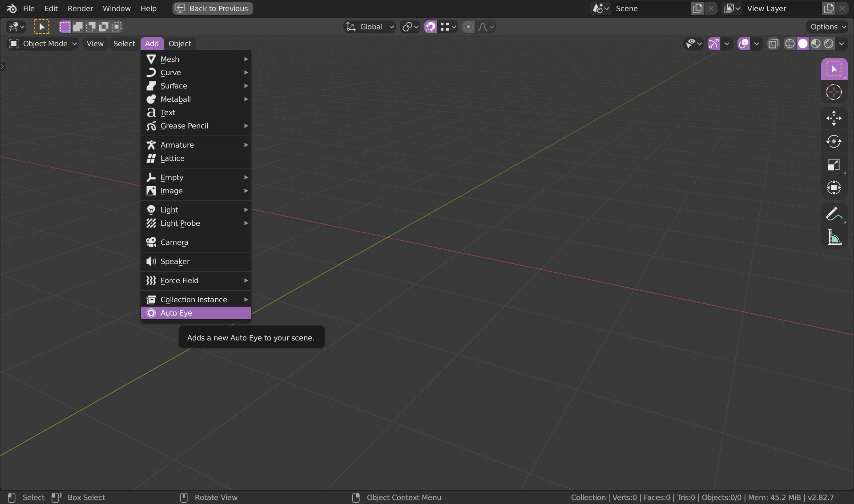Image resolution: width=854 pixels, height=504 pixels.
Task: Open the viewport Options panel
Action: click(826, 27)
